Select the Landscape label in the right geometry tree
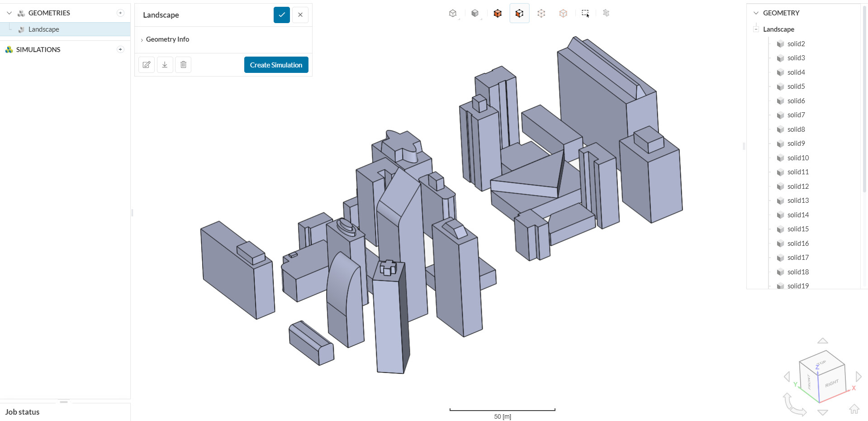This screenshot has height=421, width=868. pyautogui.click(x=778, y=29)
